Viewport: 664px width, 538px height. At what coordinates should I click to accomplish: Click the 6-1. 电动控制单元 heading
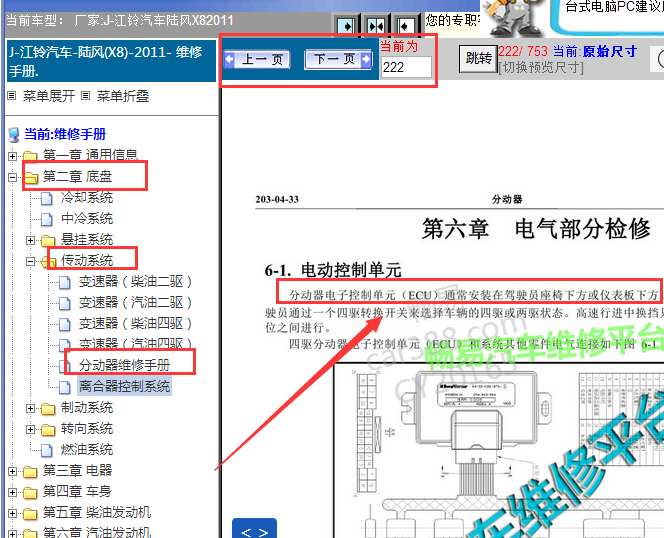[x=333, y=270]
